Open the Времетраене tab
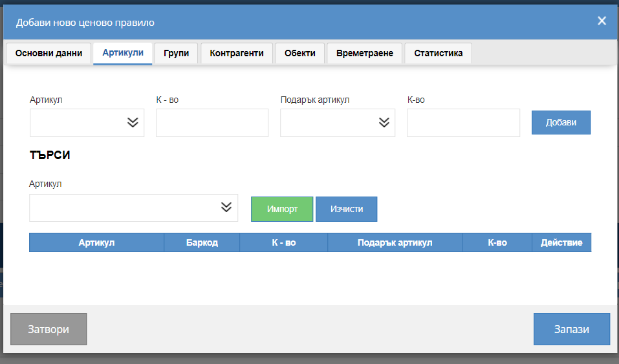This screenshot has height=364, width=619. (365, 53)
